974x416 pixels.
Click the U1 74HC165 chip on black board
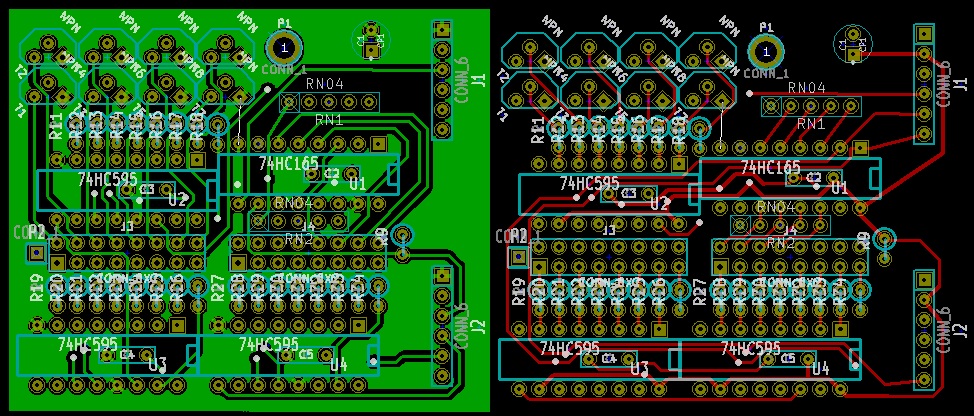790,180
